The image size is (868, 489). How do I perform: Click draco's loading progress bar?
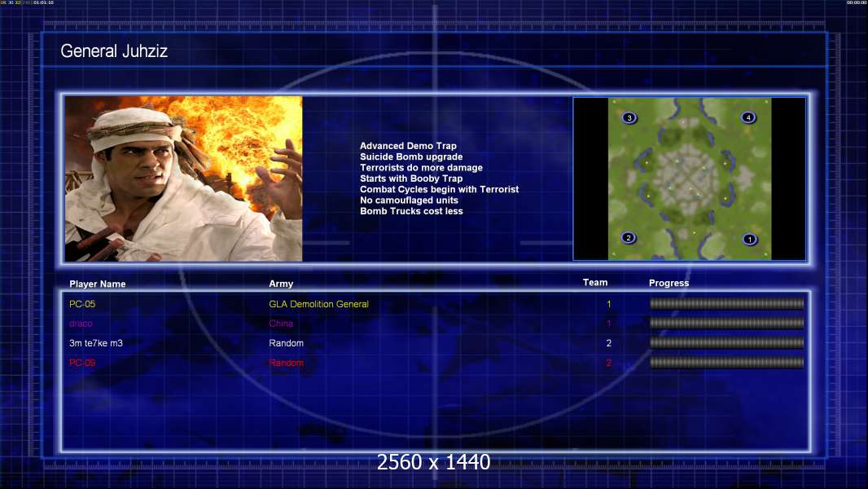726,323
